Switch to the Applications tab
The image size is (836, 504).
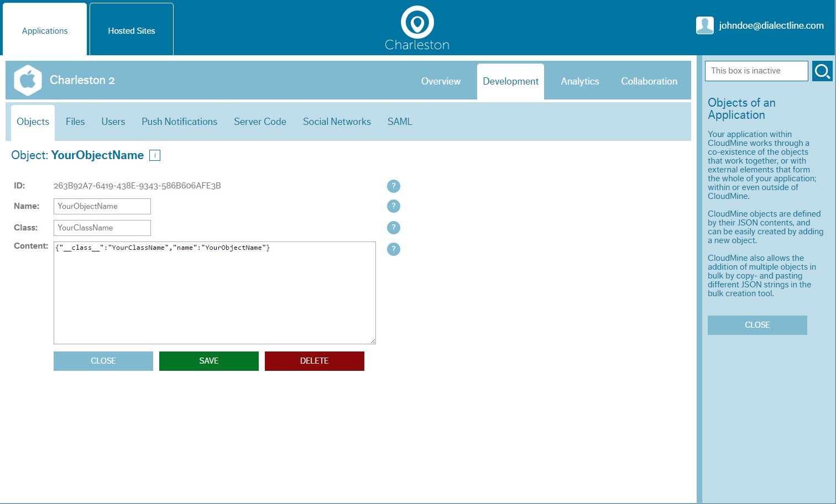[x=45, y=29]
